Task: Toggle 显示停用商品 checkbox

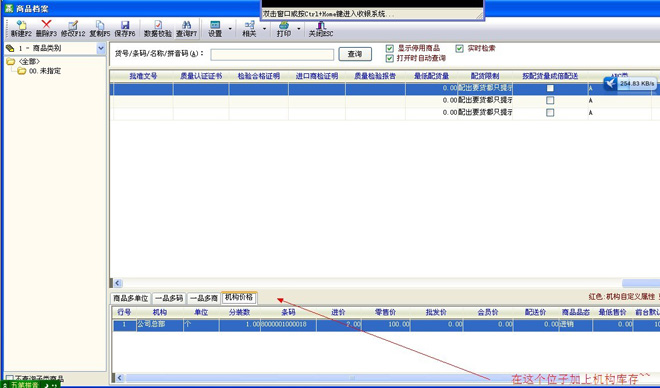Action: pos(390,48)
